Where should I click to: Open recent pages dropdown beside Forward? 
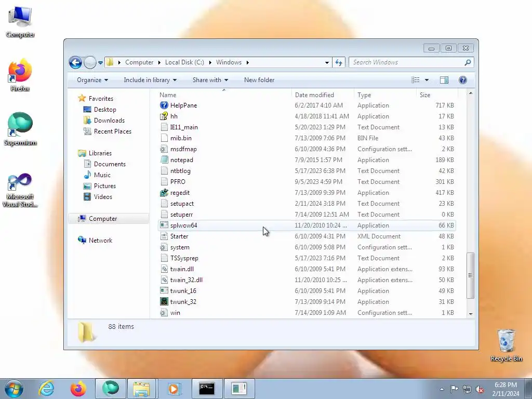[100, 63]
